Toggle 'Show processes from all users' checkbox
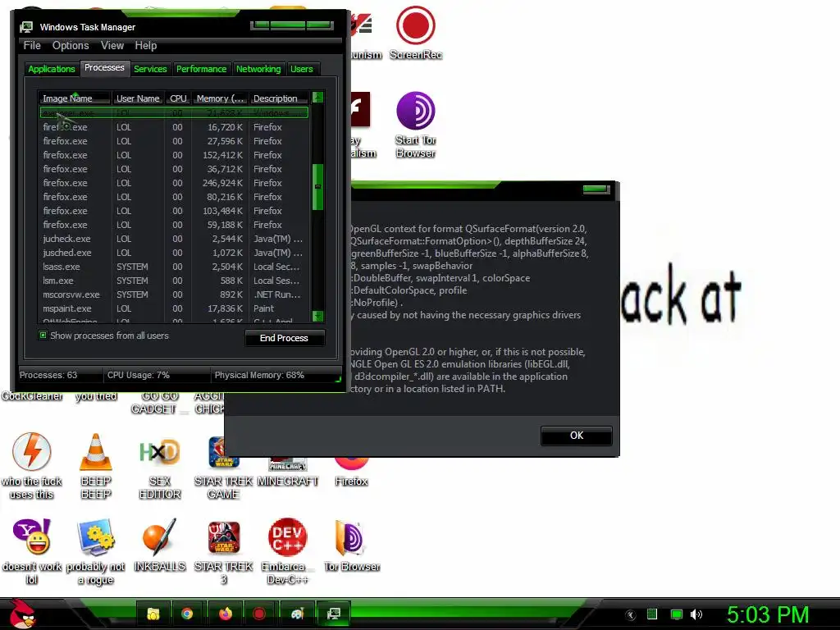 click(43, 336)
